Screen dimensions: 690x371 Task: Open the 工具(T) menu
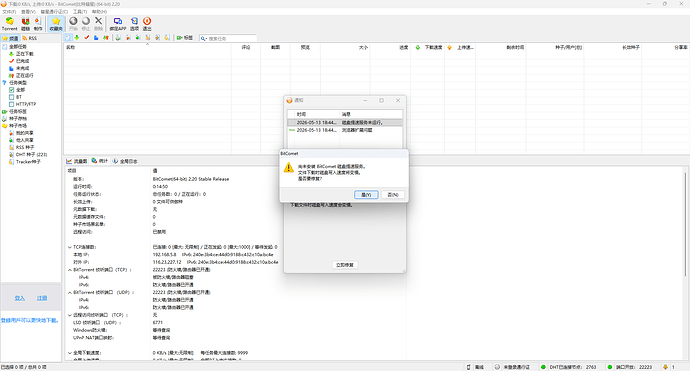coord(80,11)
